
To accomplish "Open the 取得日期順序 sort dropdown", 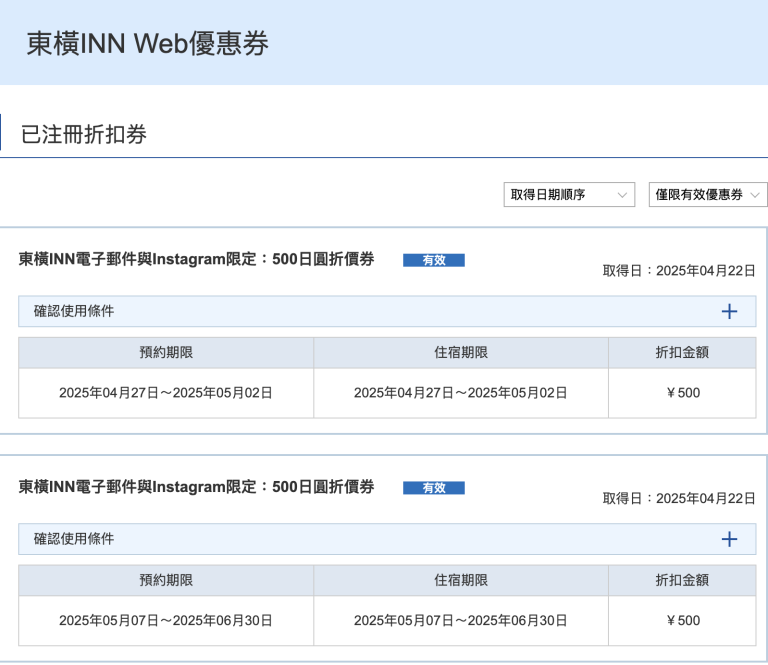I will (x=568, y=195).
